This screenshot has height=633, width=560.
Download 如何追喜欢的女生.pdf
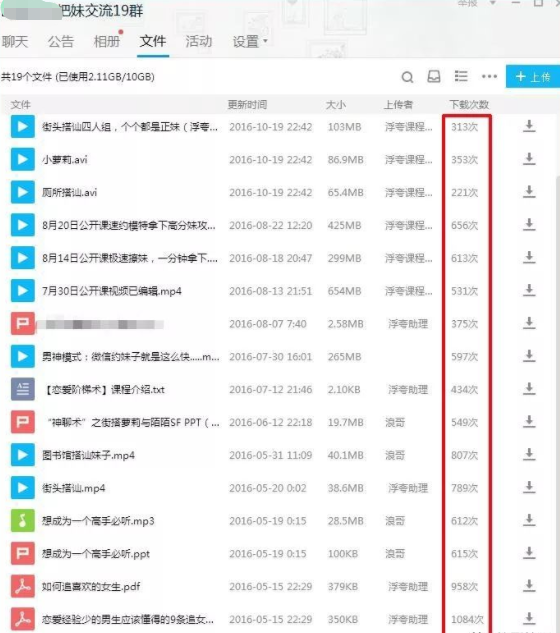pos(529,586)
